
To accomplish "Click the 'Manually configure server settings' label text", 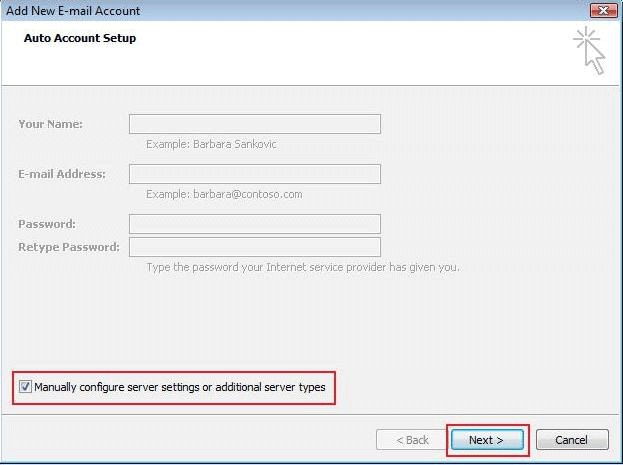I will pyautogui.click(x=180, y=387).
